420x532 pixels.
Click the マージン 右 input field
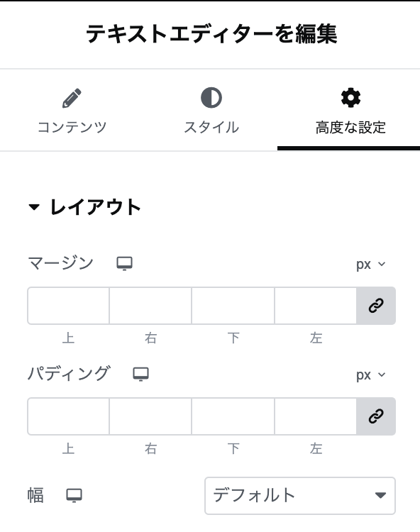(150, 306)
